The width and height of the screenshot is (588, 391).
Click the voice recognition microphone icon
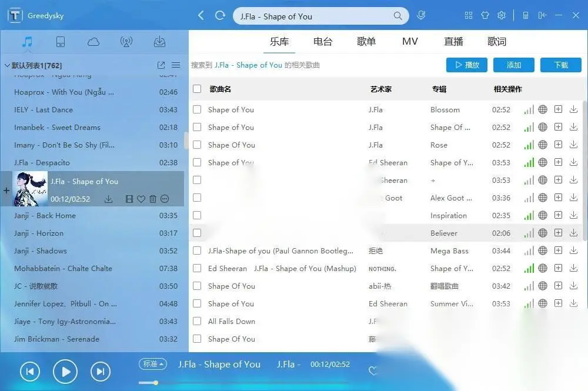(x=421, y=15)
